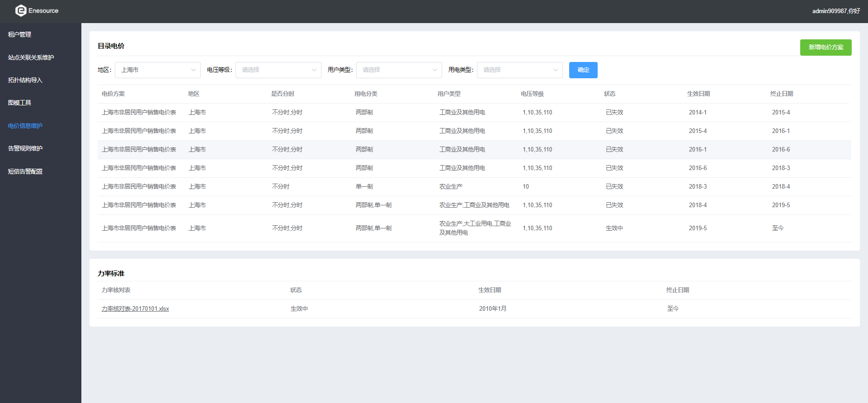Click 至今 in the 2019-5 row

click(x=778, y=228)
